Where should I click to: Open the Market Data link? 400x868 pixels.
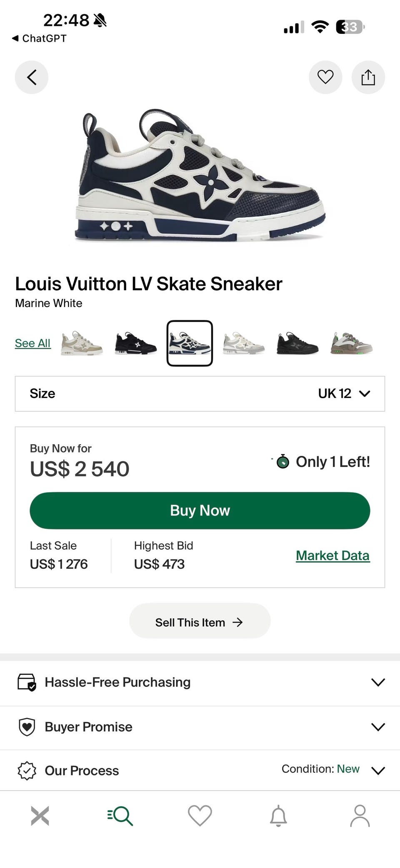332,555
